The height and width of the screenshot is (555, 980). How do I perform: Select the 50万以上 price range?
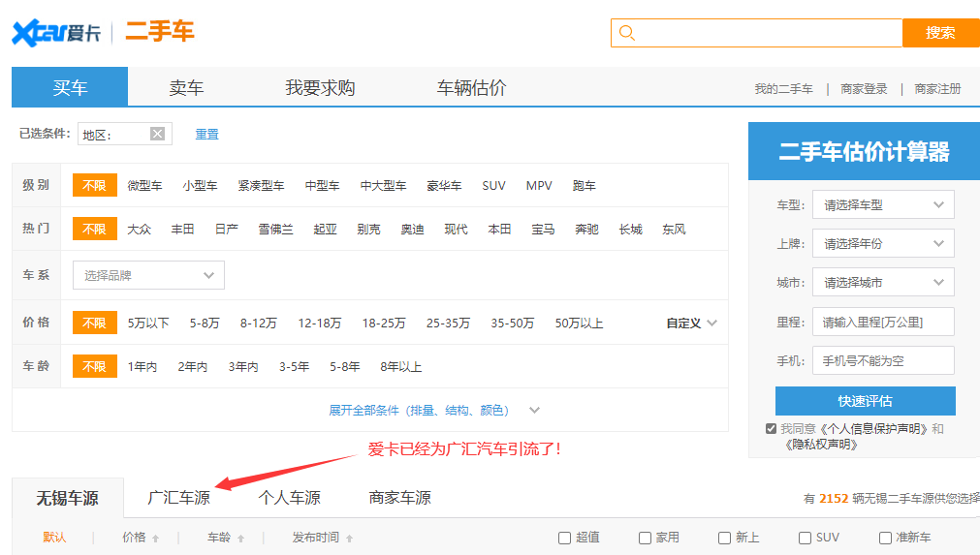(x=580, y=323)
